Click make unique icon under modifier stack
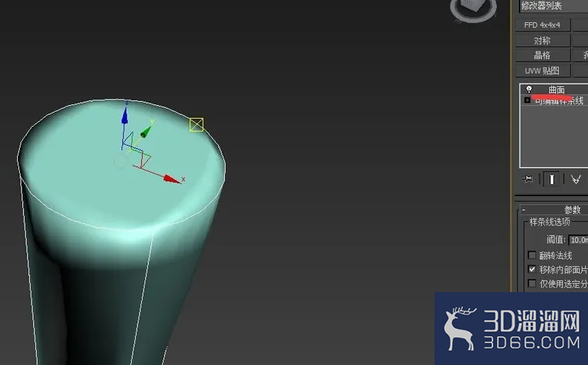The width and height of the screenshot is (588, 365). [576, 179]
